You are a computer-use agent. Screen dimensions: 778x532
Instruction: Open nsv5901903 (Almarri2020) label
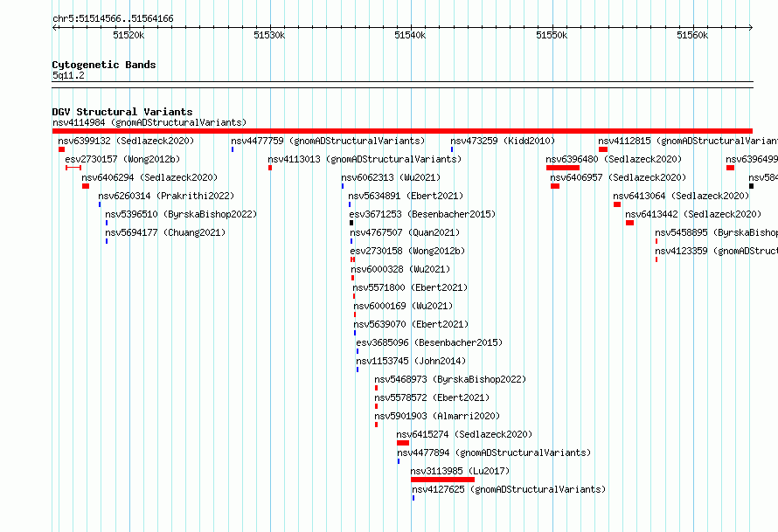pos(437,416)
